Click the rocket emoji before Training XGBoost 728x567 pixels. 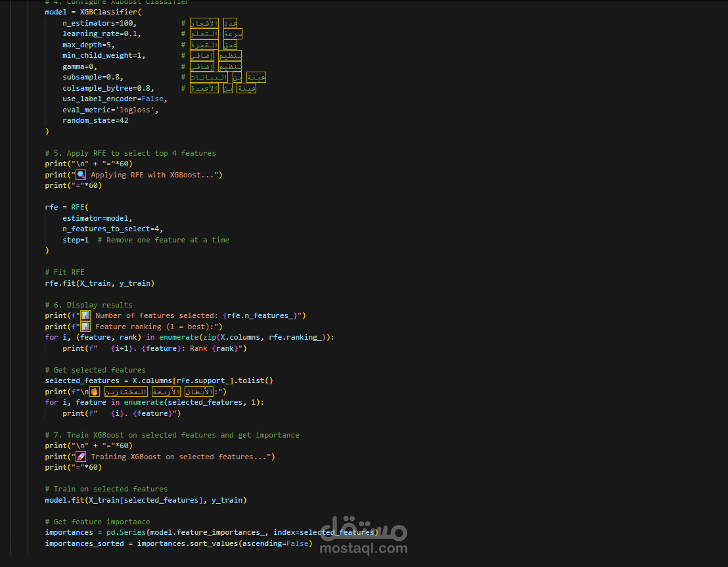81,457
